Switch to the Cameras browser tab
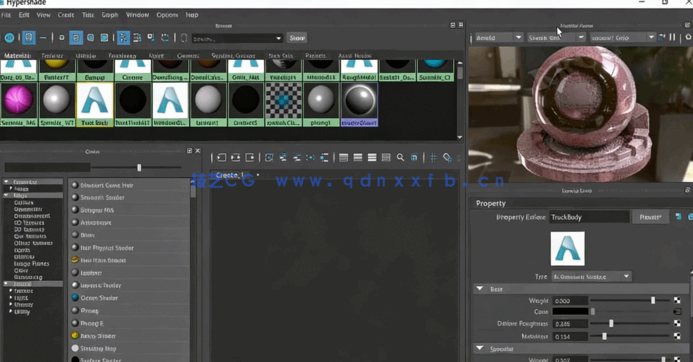Image resolution: width=693 pixels, height=362 pixels. 188,56
